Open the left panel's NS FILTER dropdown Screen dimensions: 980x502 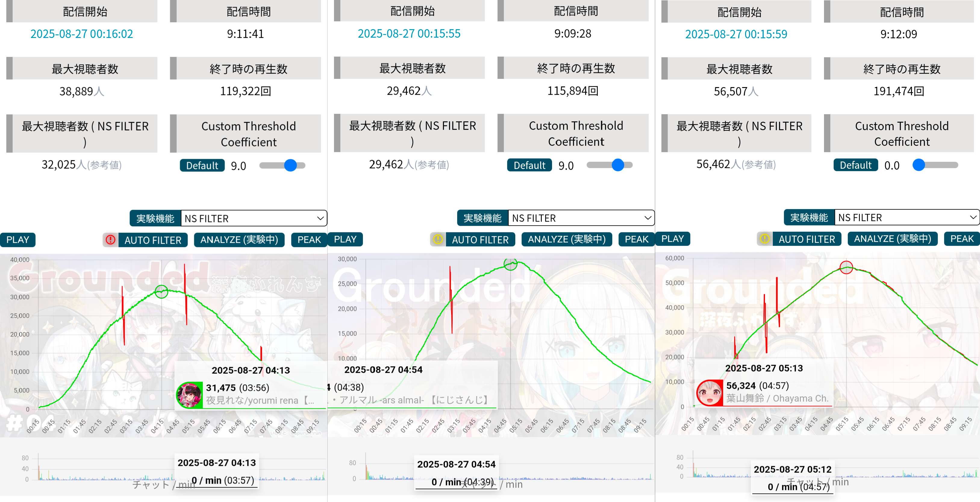click(x=254, y=218)
